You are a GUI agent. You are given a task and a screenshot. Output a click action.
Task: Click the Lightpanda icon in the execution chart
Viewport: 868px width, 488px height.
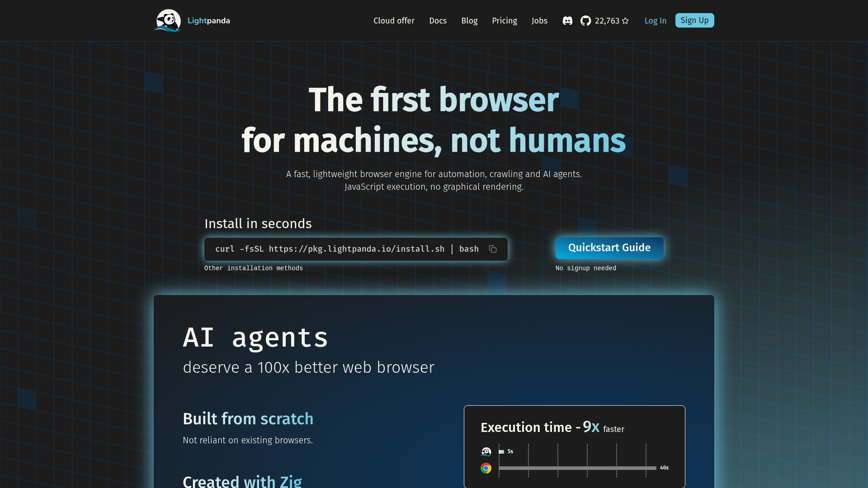(x=486, y=451)
